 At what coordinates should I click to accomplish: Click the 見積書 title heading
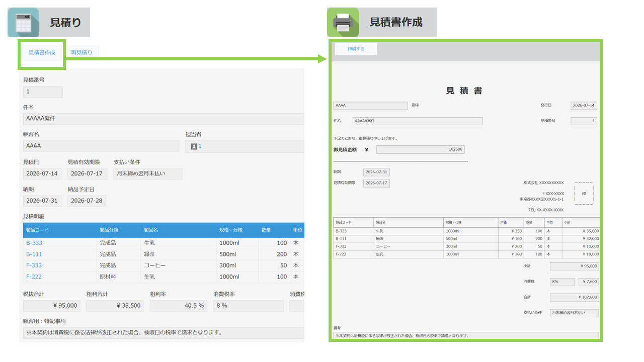[x=465, y=91]
